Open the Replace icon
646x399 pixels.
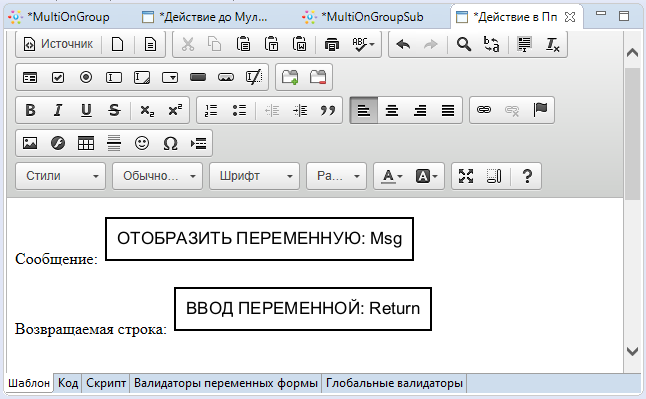492,44
